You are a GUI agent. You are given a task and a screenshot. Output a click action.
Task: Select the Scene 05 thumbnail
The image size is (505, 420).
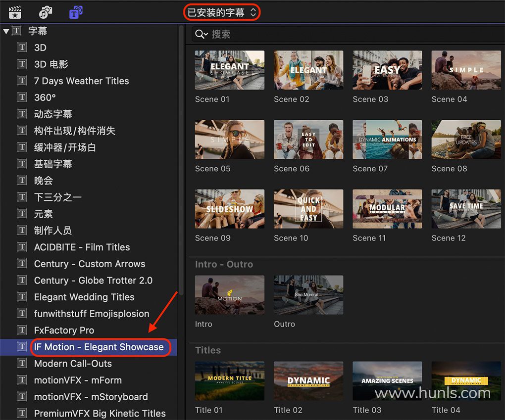pyautogui.click(x=230, y=140)
